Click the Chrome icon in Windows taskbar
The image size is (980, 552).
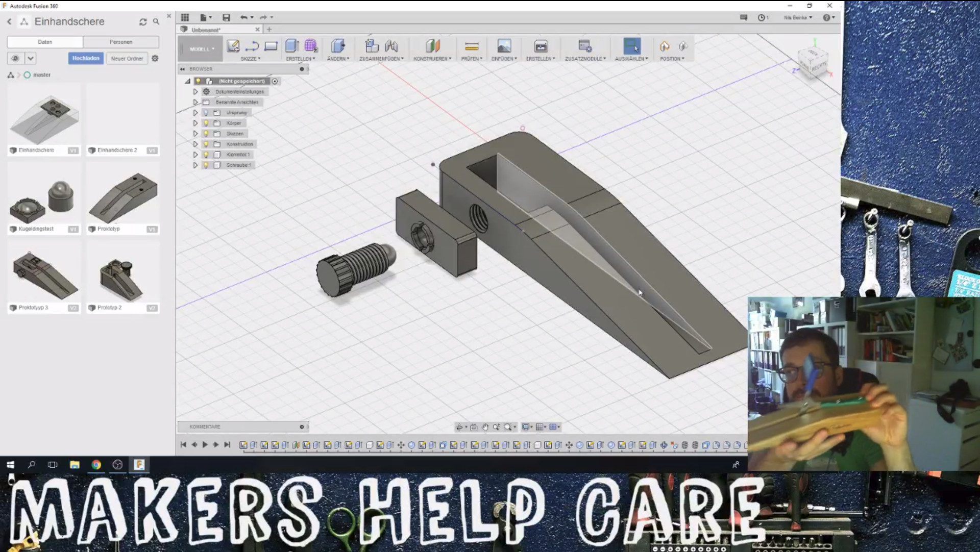(x=96, y=465)
